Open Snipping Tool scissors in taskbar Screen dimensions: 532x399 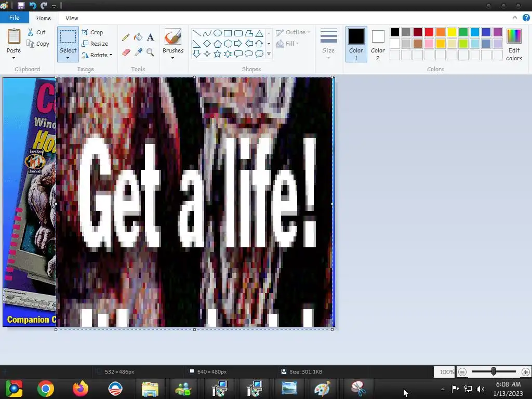358,389
